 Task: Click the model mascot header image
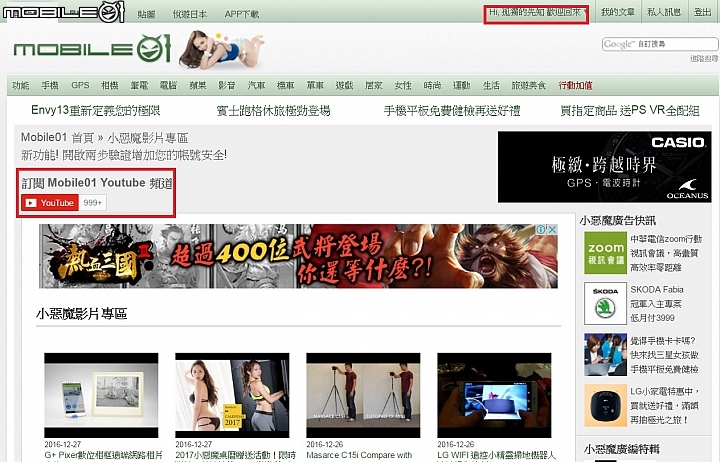(221, 50)
